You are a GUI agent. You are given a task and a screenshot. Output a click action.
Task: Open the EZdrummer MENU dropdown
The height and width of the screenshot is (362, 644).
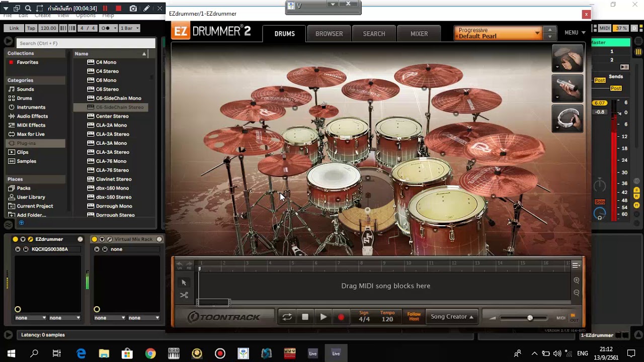(575, 33)
